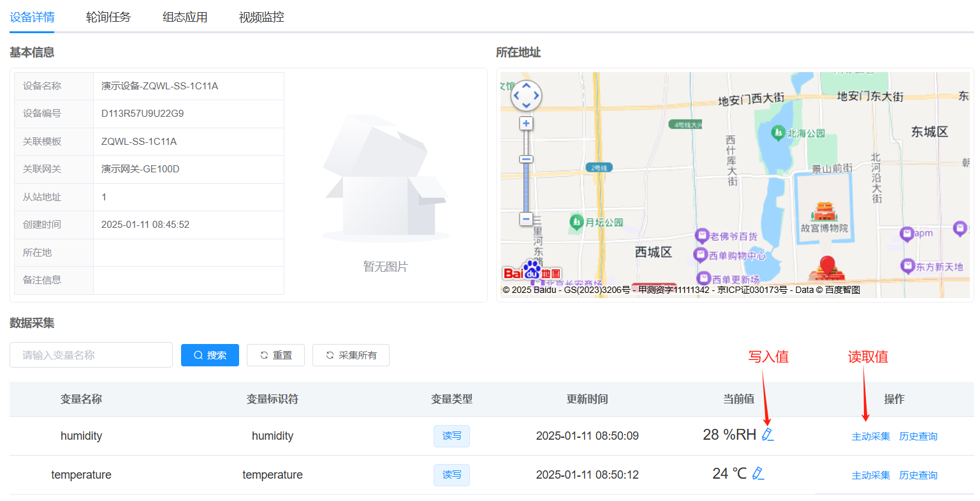
Task: Click the edit pencil icon beside humidity value
Action: tap(768, 435)
